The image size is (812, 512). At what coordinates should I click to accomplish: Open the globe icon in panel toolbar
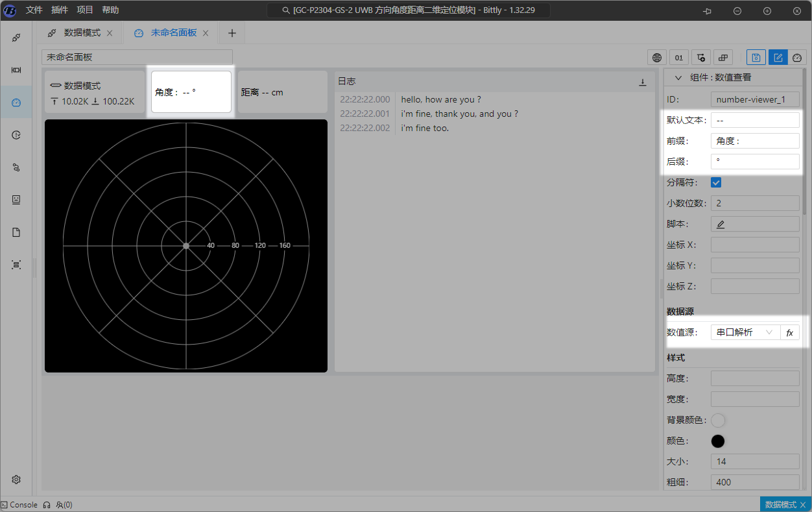(657, 57)
